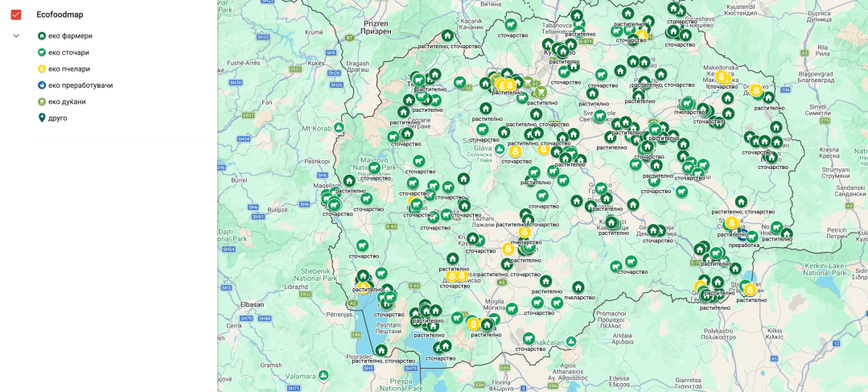Select the еко сточари cow icon in legend
The height and width of the screenshot is (392, 868).
click(42, 52)
